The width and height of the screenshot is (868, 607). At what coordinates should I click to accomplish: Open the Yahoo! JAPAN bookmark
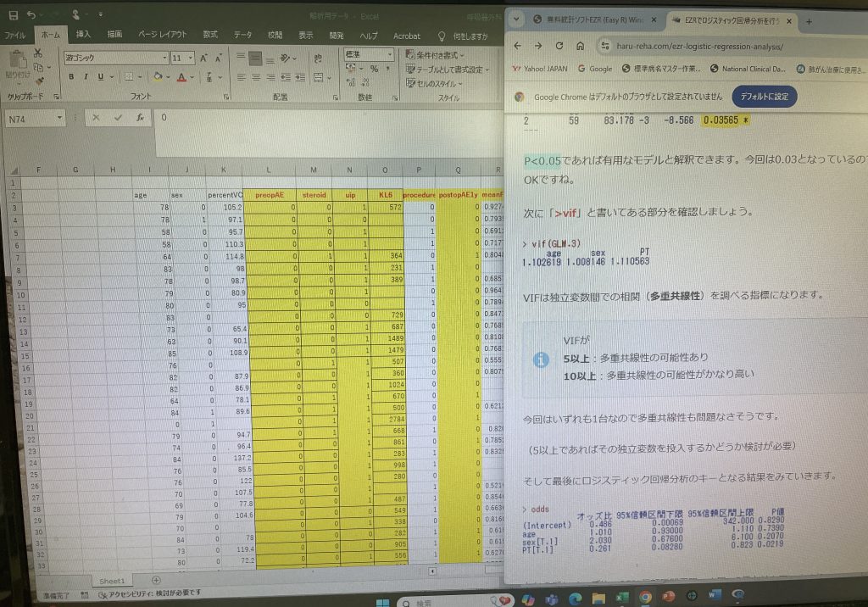pos(538,69)
